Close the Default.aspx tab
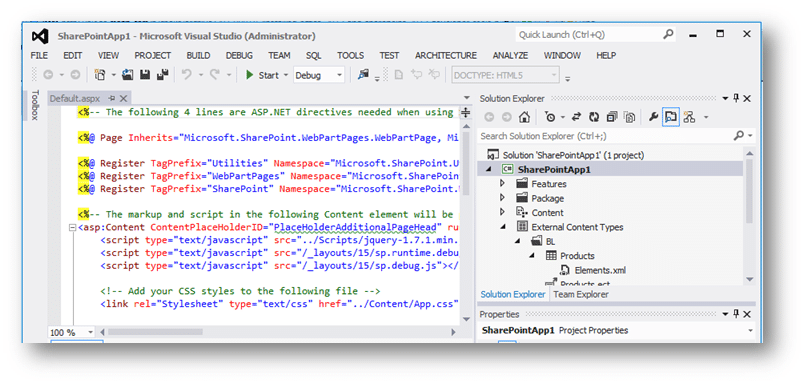Screen dimensions: 805x385 point(123,98)
